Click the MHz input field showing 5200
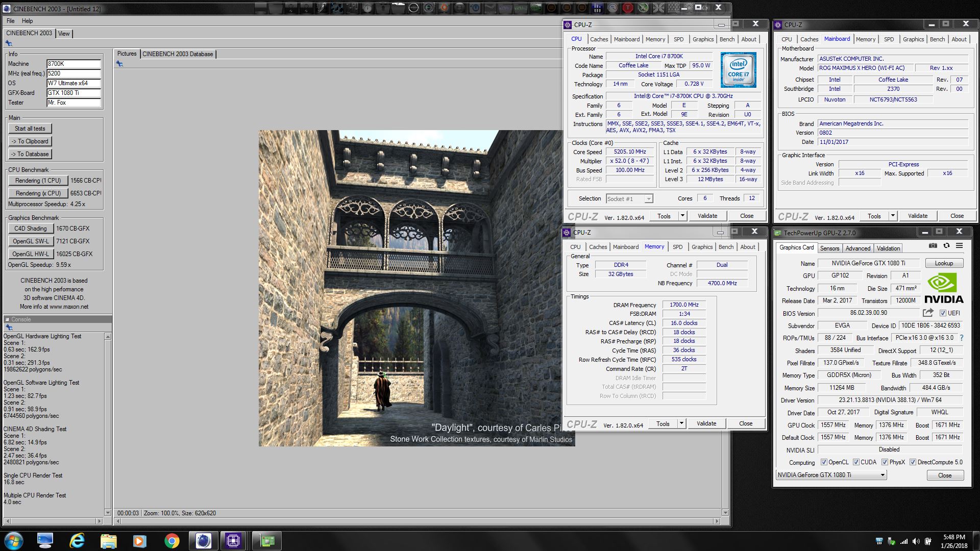The height and width of the screenshot is (551, 980). 73,73
